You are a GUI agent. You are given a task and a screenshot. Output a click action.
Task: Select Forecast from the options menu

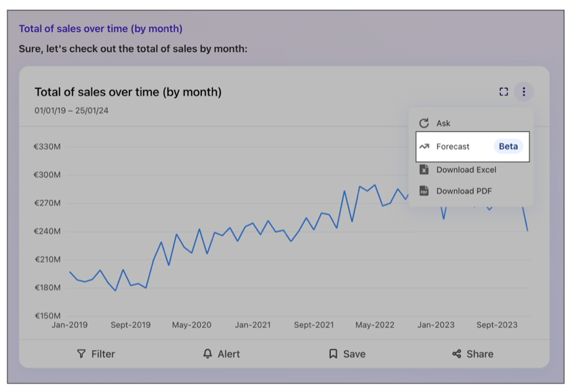(x=453, y=146)
